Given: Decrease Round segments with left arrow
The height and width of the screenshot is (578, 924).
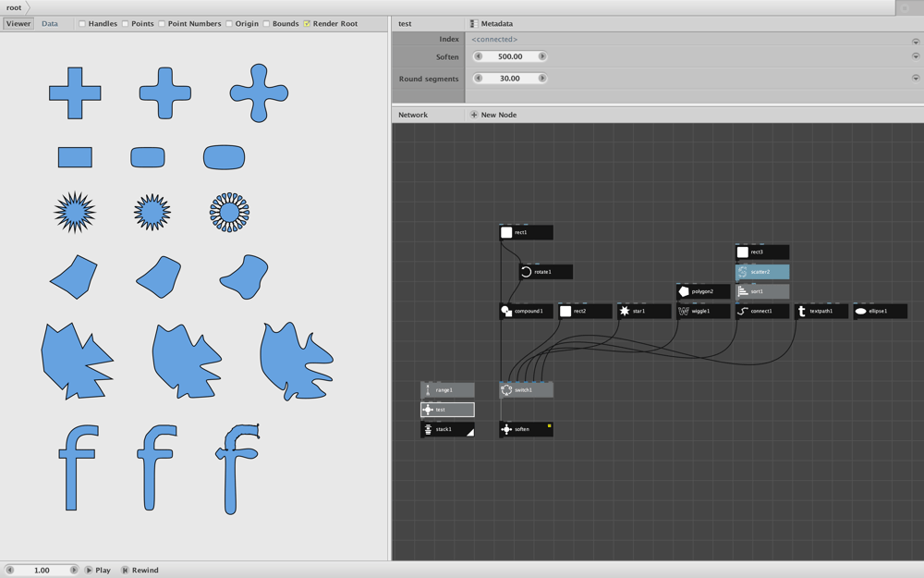Looking at the screenshot, I should (478, 79).
